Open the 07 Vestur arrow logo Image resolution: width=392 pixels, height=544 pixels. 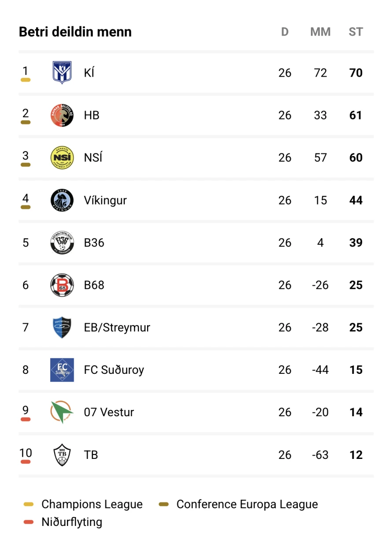point(62,412)
